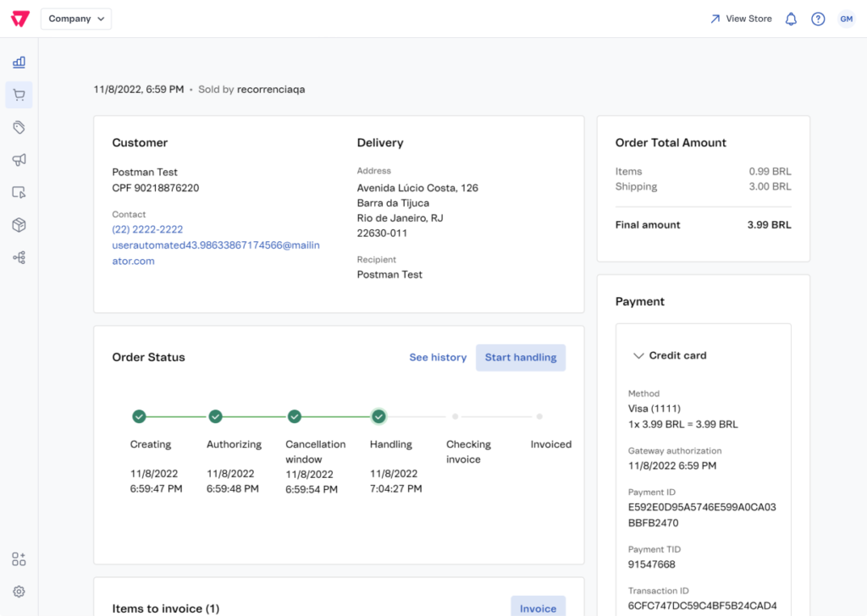Open the catalog price tag sidebar icon
Viewport: 867px width, 616px height.
pos(19,128)
